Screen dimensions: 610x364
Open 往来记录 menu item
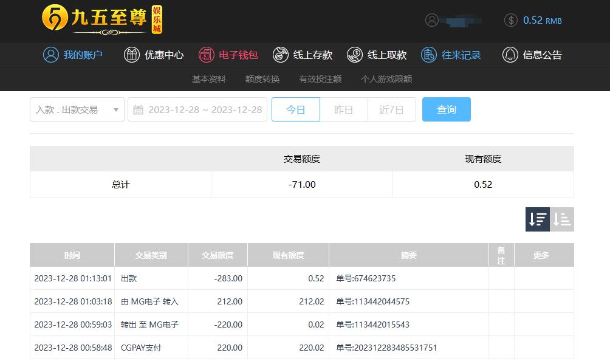[451, 55]
